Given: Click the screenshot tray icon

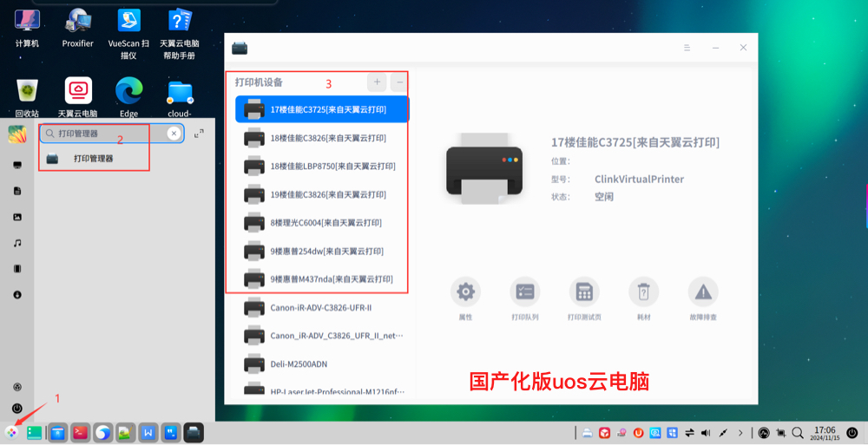Looking at the screenshot, I should pyautogui.click(x=781, y=433).
